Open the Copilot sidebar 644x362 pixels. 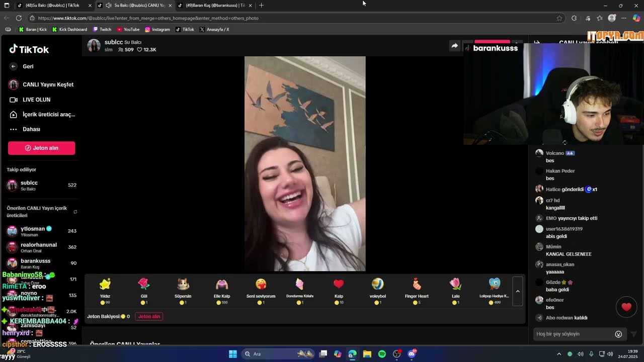click(x=636, y=18)
